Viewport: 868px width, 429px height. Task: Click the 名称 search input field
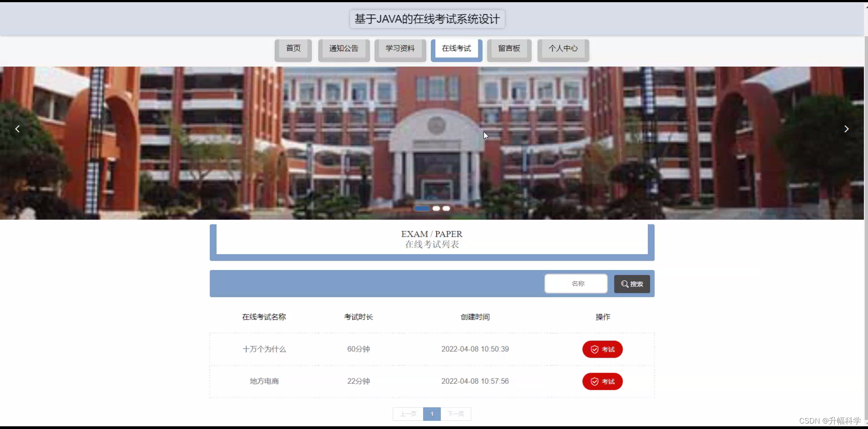click(576, 284)
